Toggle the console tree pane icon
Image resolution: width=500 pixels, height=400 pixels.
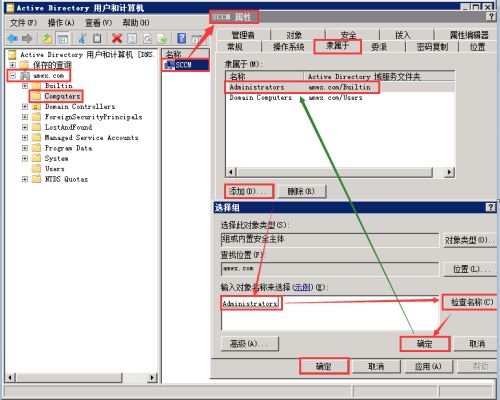62,39
